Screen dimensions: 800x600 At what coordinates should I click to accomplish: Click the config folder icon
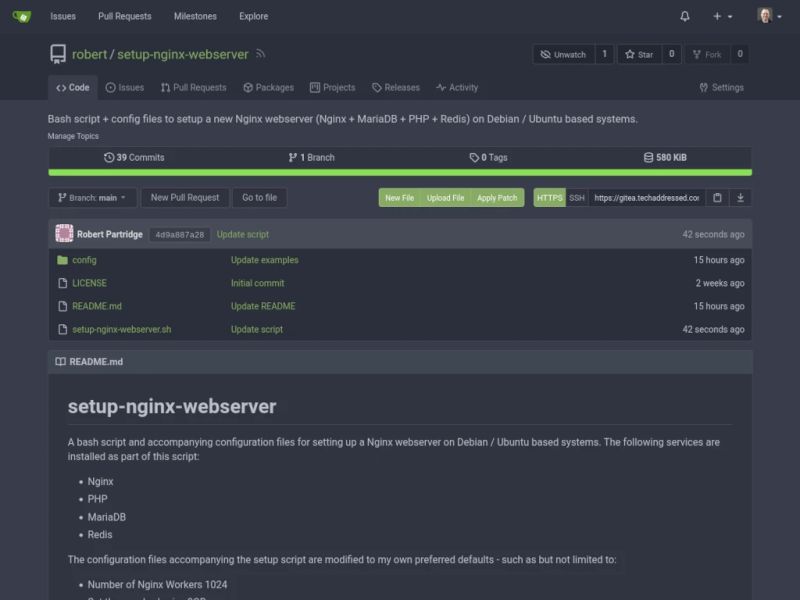point(62,260)
